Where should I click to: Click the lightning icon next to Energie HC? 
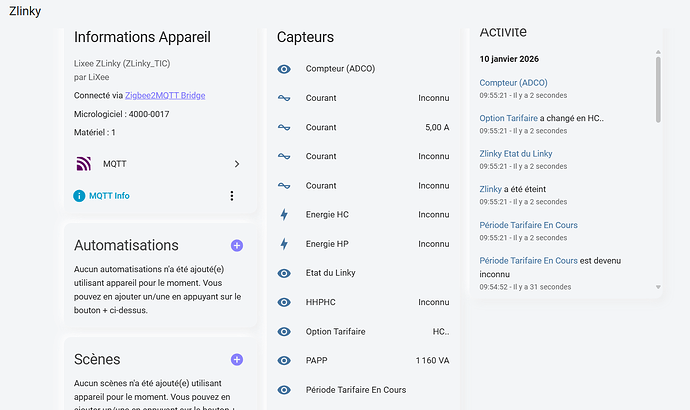click(x=284, y=215)
